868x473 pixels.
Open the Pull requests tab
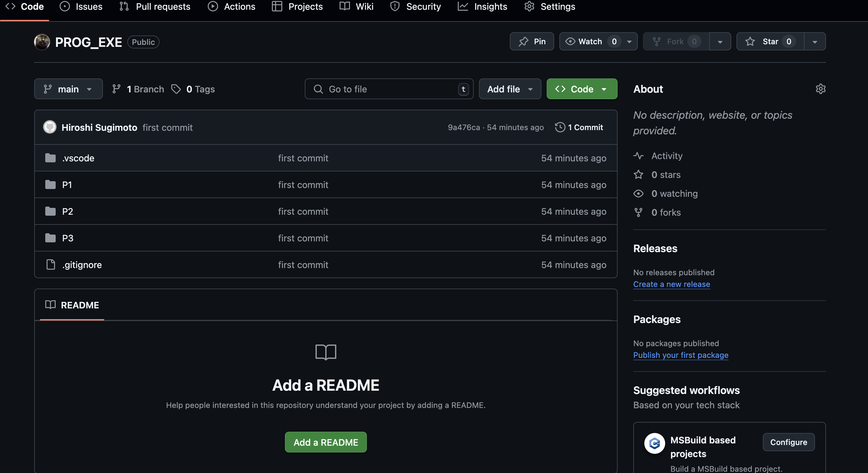coord(155,7)
